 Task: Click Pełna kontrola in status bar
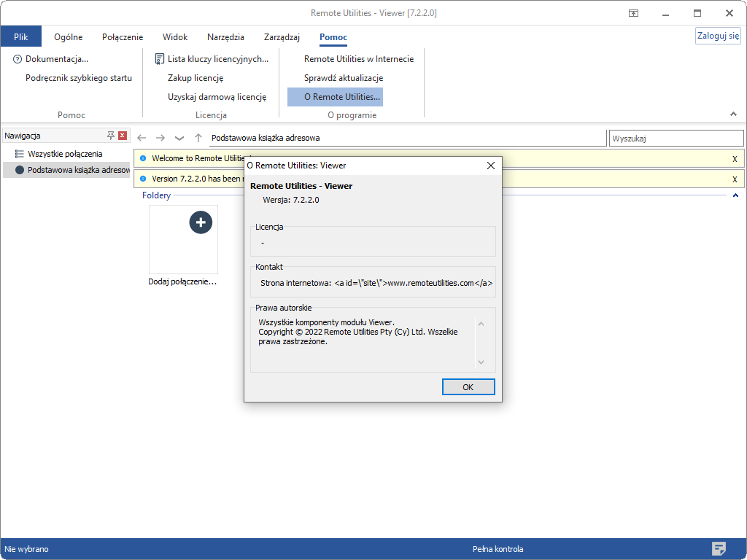click(x=498, y=549)
